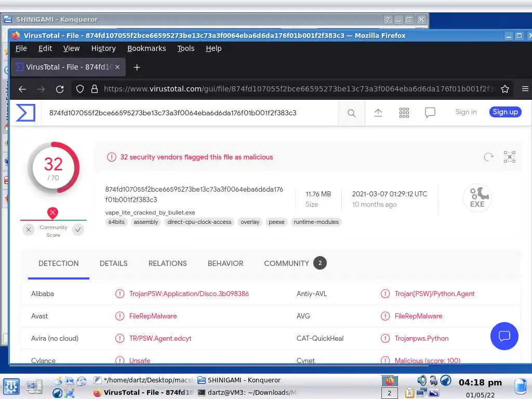
Task: Open the apps grid icon
Action: click(404, 113)
